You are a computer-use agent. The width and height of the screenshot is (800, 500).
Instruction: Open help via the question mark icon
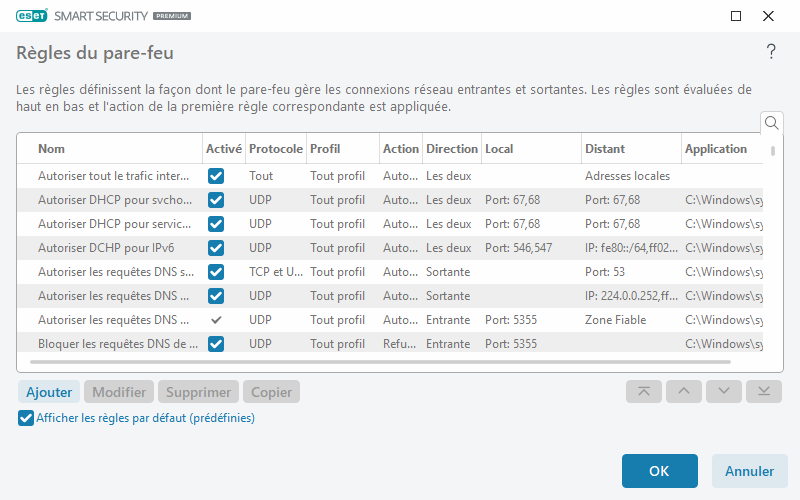click(x=771, y=52)
